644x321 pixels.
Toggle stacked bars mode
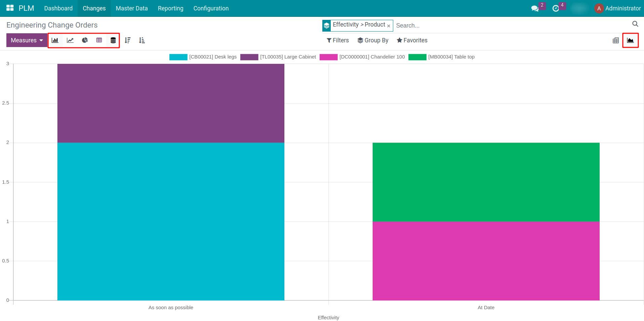coord(113,40)
